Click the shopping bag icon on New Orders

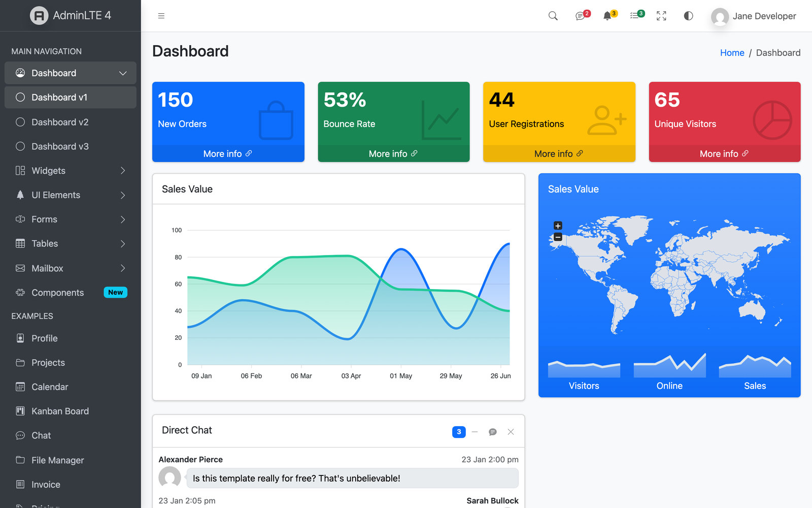[x=276, y=120]
